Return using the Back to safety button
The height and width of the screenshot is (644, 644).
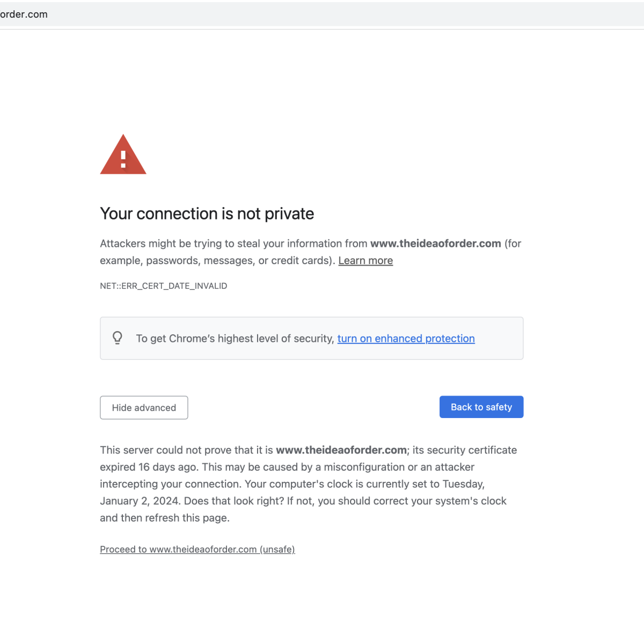(x=481, y=407)
